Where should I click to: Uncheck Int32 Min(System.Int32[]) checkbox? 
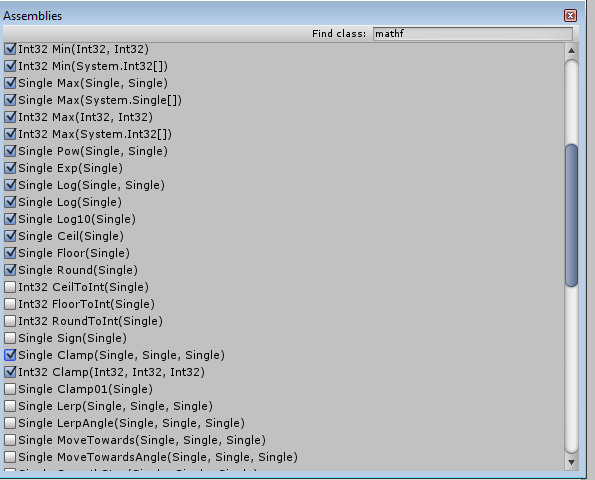pos(10,66)
